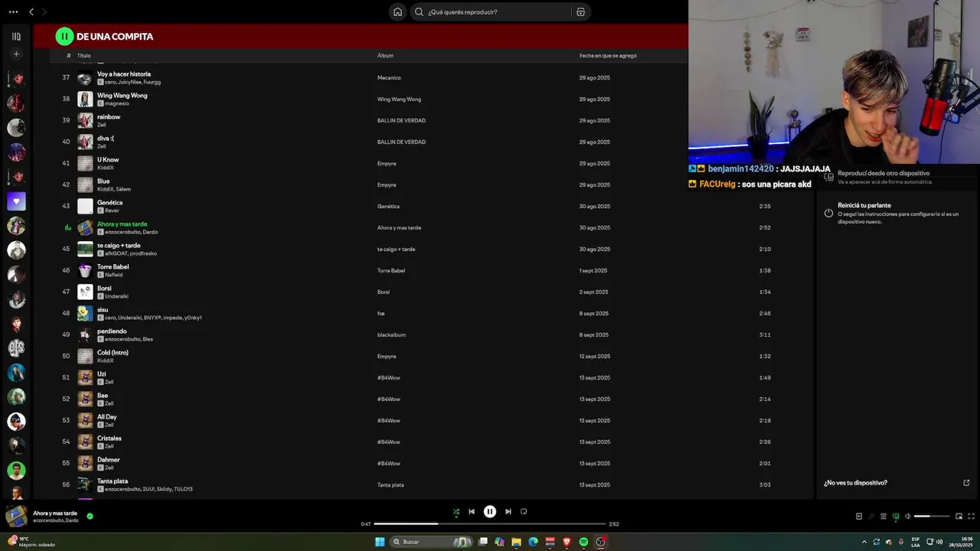Open the Browse icon inside the search bar
The image size is (980, 551).
580,11
